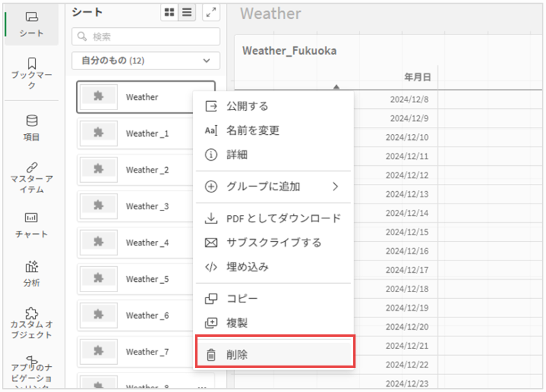The image size is (546, 392).
Task: Open the Sheets panel in sidebar
Action: [x=31, y=24]
